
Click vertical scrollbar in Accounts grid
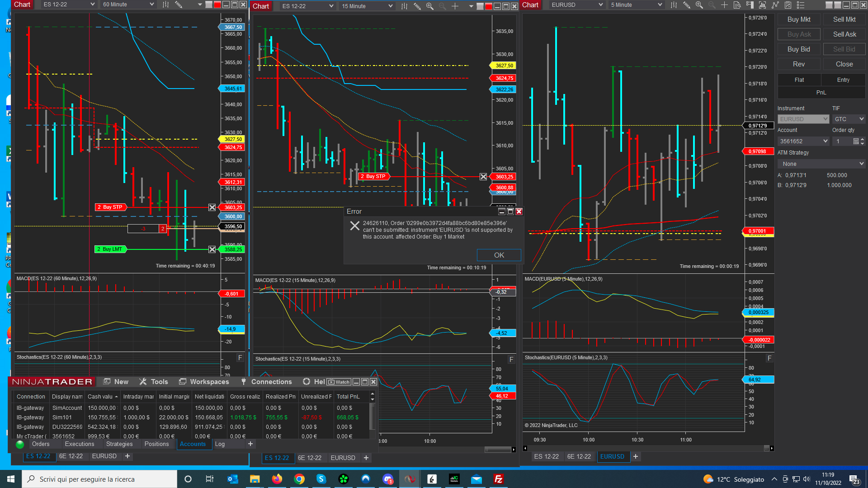pos(373,416)
